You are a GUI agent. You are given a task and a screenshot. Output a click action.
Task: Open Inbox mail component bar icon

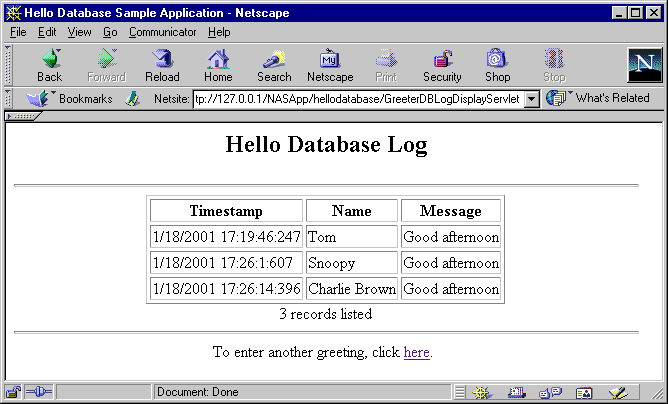(517, 392)
